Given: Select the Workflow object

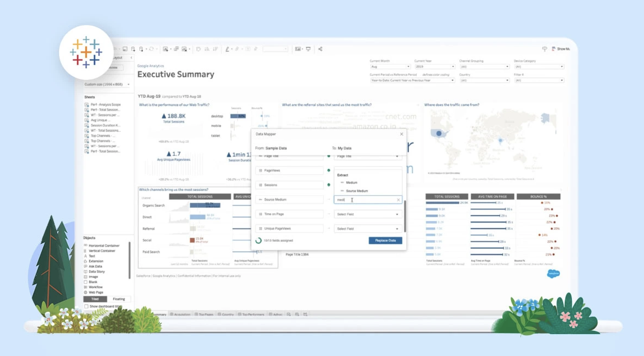Looking at the screenshot, I should 93,287.
